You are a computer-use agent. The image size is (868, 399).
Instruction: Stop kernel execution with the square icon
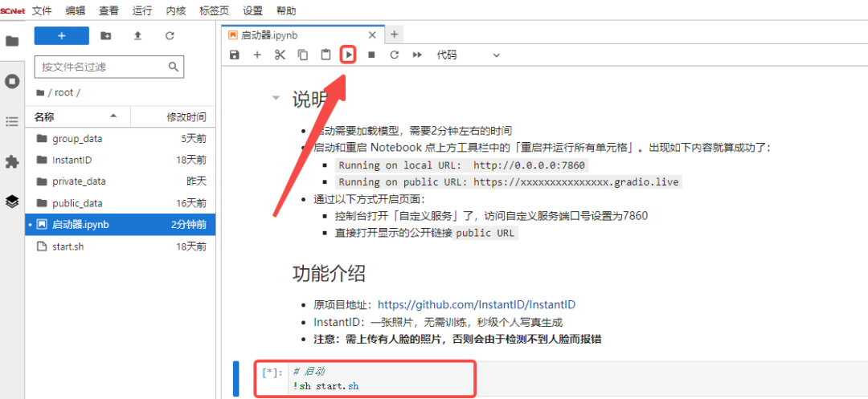pyautogui.click(x=371, y=55)
